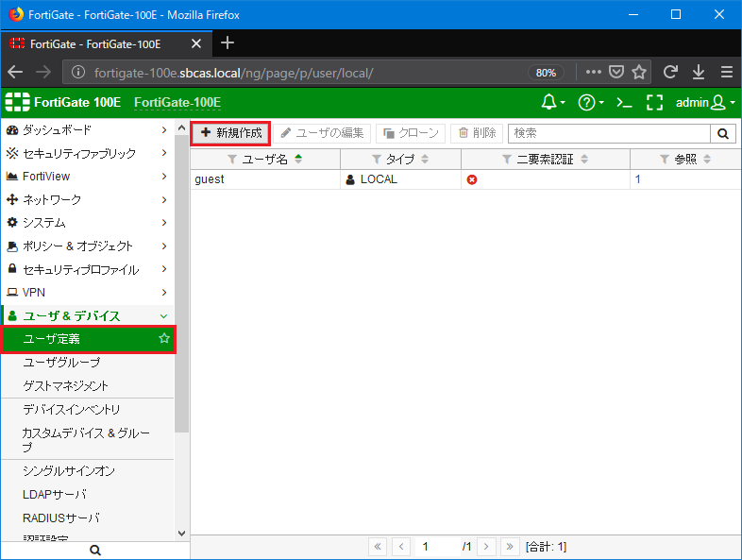Click the sidebar bottom search icon

point(95,551)
